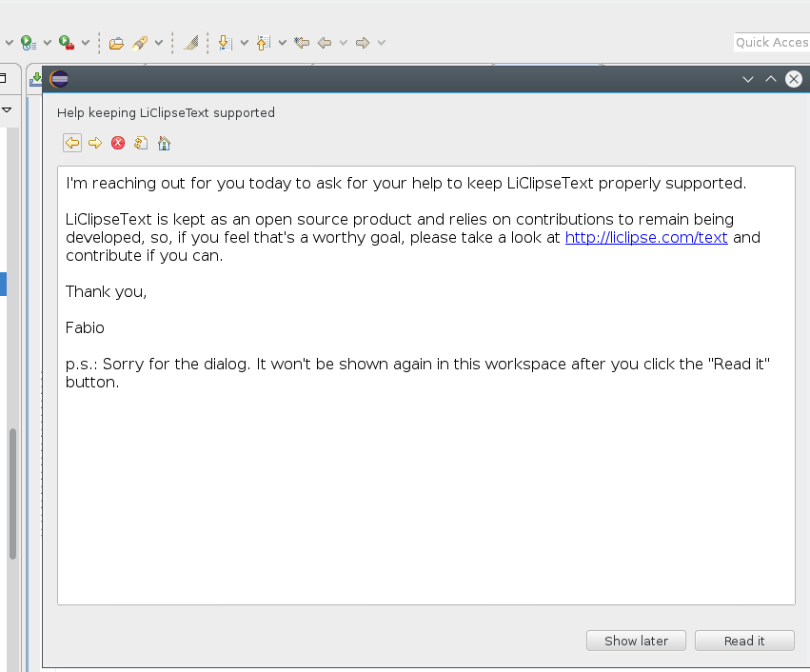Viewport: 810px width, 672px height.
Task: Go to Last Edit Location icon
Action: point(302,42)
